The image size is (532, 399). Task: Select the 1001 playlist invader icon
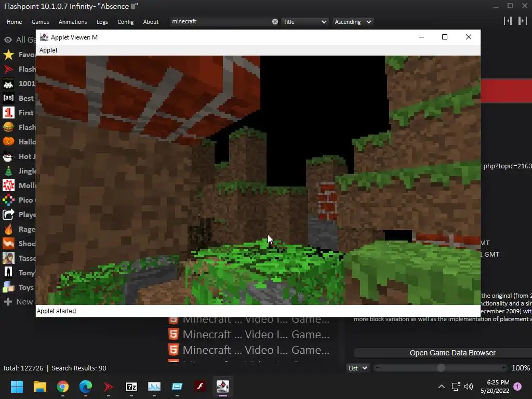tap(8, 84)
